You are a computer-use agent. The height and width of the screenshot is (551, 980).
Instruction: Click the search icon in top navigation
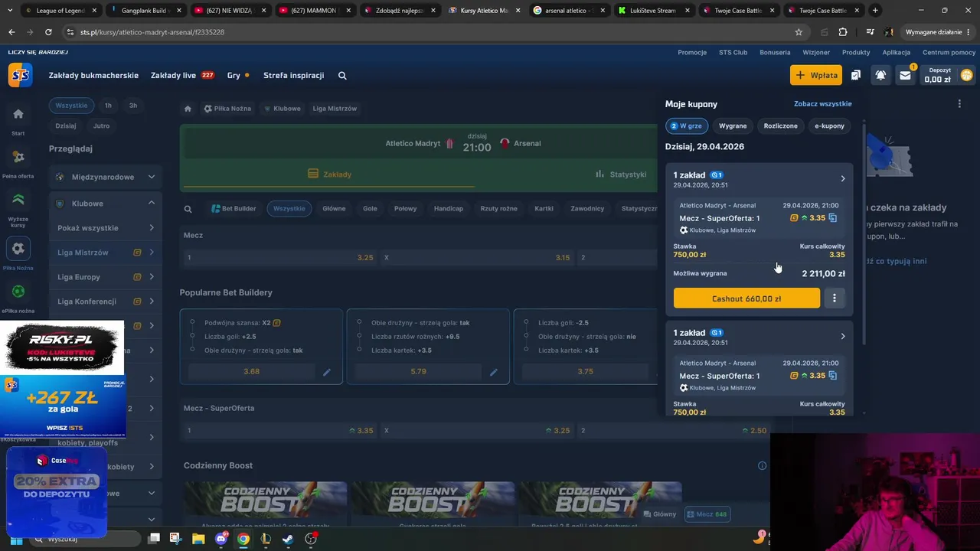coord(342,75)
